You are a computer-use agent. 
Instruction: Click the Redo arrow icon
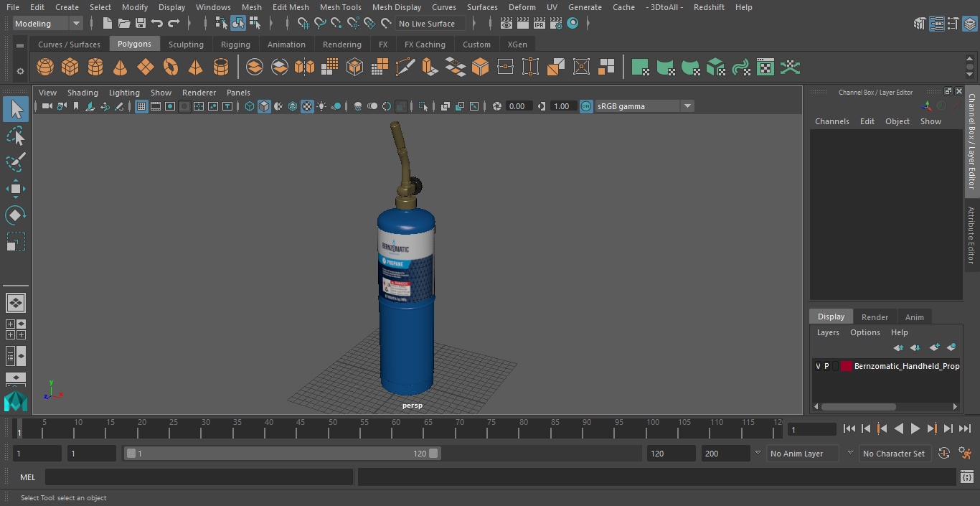pyautogui.click(x=174, y=24)
